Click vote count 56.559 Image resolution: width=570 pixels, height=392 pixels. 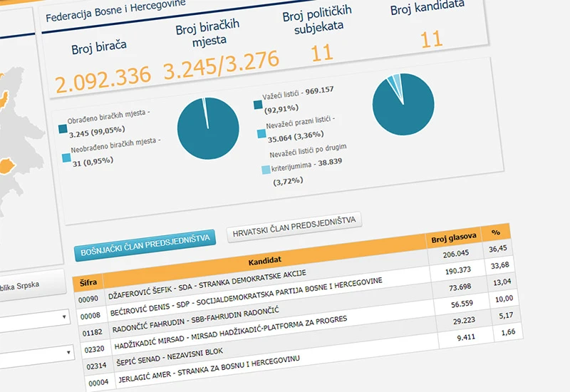[x=462, y=304]
